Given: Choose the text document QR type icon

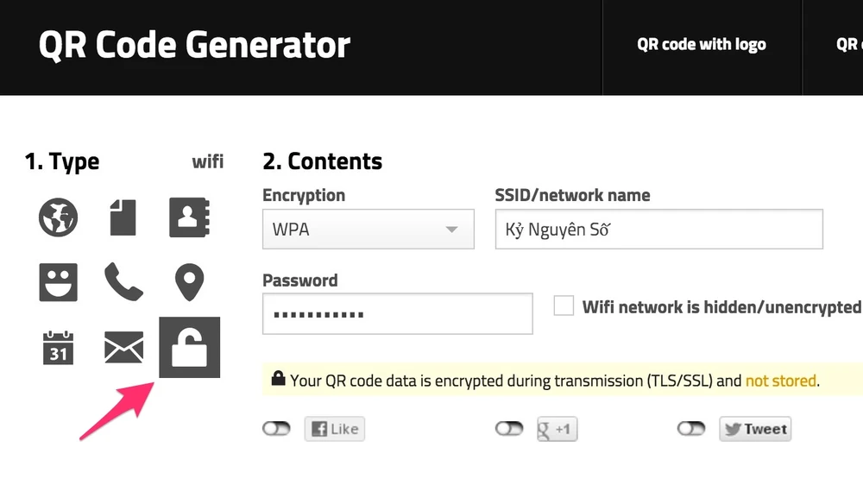Looking at the screenshot, I should pyautogui.click(x=123, y=217).
